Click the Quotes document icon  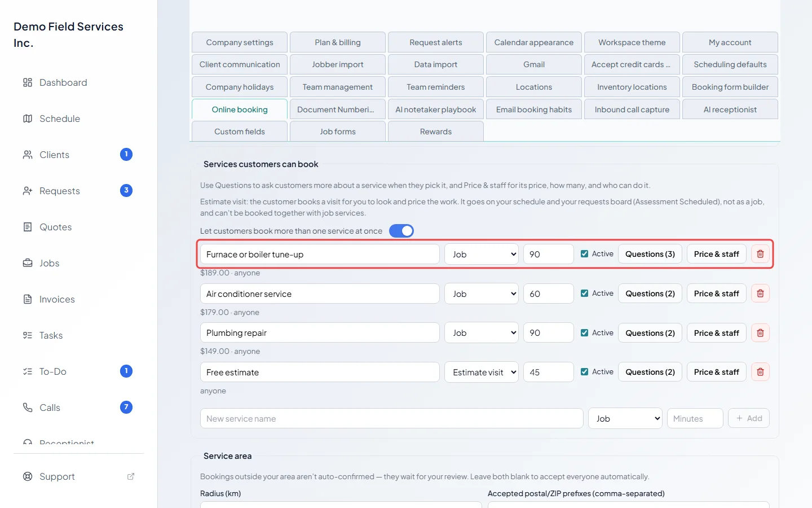[x=28, y=227]
